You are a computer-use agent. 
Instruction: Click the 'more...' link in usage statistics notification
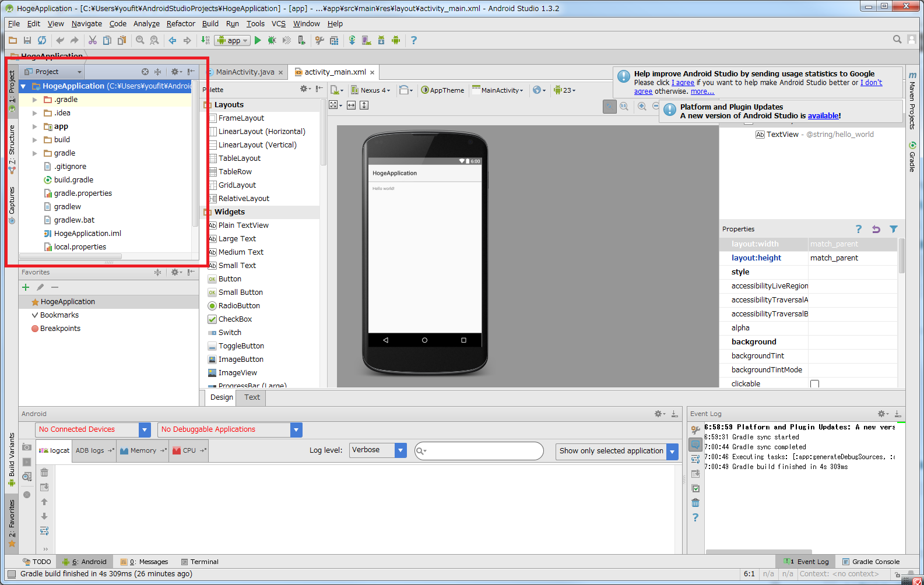tap(702, 91)
